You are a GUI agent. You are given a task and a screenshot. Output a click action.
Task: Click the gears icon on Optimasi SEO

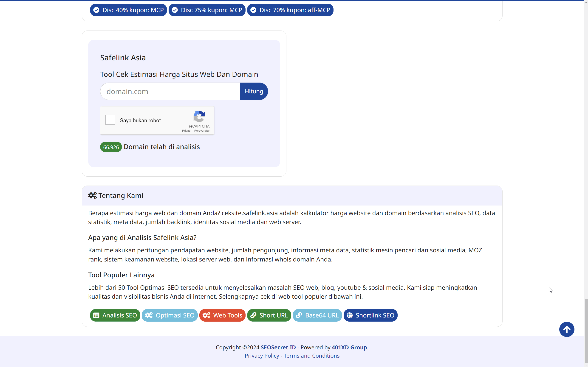149,315
